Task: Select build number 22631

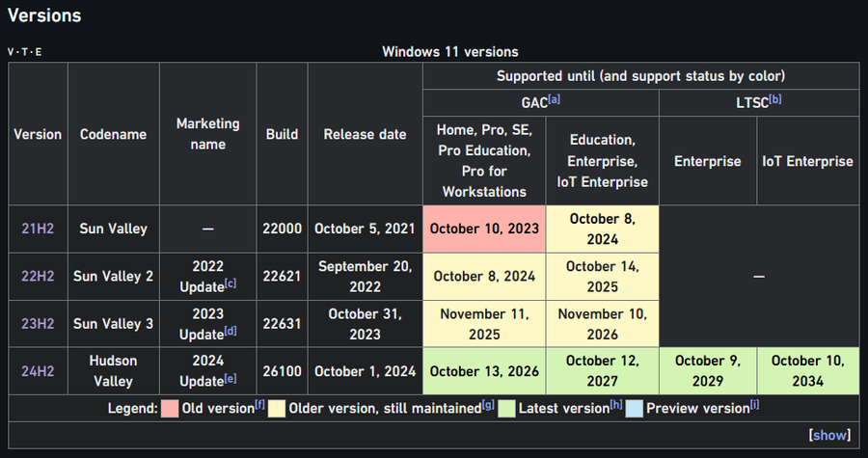Action: tap(283, 324)
